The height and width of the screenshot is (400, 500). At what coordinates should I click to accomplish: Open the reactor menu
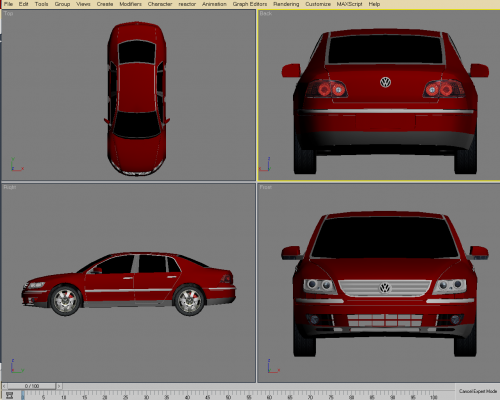(x=187, y=4)
